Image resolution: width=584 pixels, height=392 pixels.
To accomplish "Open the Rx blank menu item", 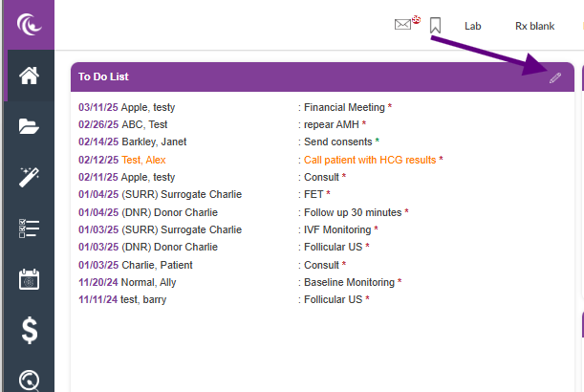I will click(x=535, y=26).
